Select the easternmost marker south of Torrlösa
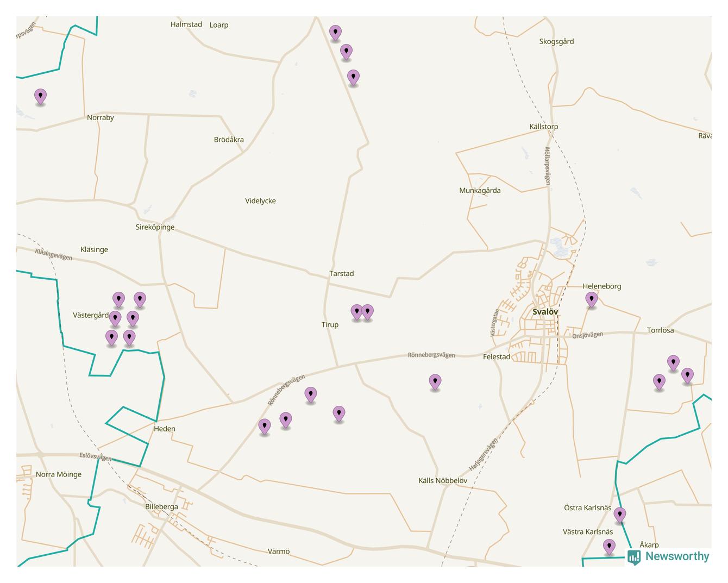Image resolution: width=728 pixels, height=583 pixels. tap(687, 375)
